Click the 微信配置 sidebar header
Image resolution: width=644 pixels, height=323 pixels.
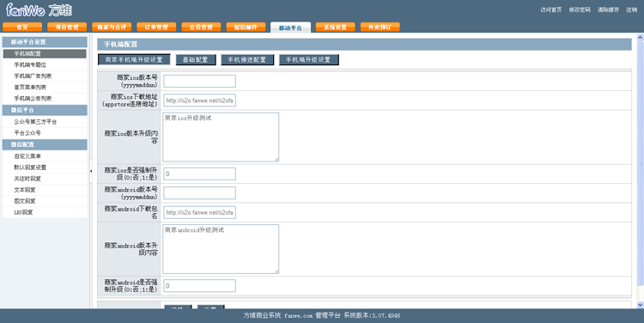45,144
